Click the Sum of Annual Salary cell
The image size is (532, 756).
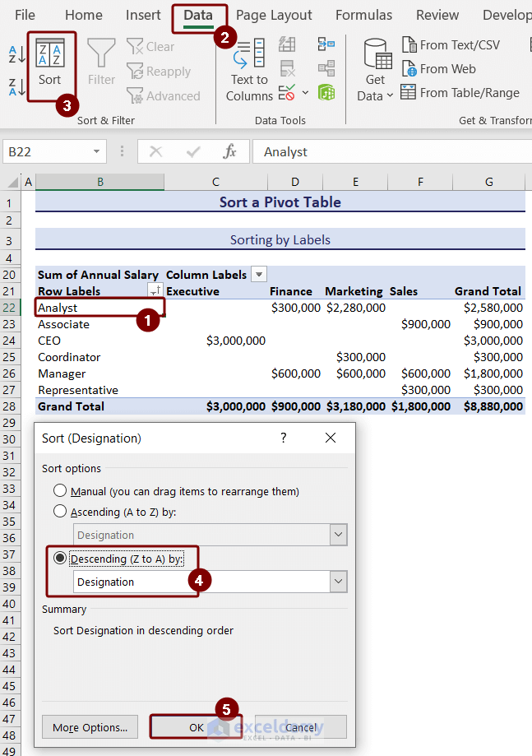99,274
